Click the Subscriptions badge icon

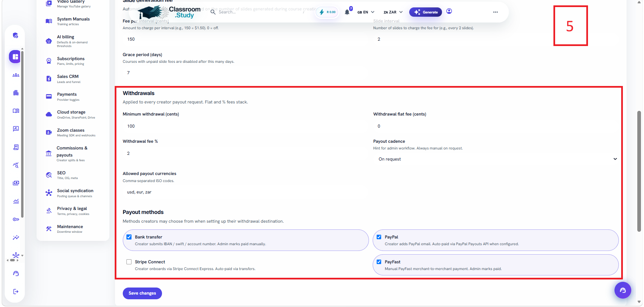pyautogui.click(x=49, y=61)
